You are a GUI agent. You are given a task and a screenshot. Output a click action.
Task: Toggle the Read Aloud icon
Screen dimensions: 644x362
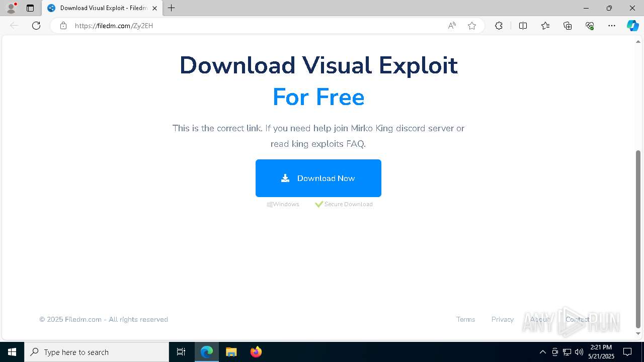coord(452,26)
